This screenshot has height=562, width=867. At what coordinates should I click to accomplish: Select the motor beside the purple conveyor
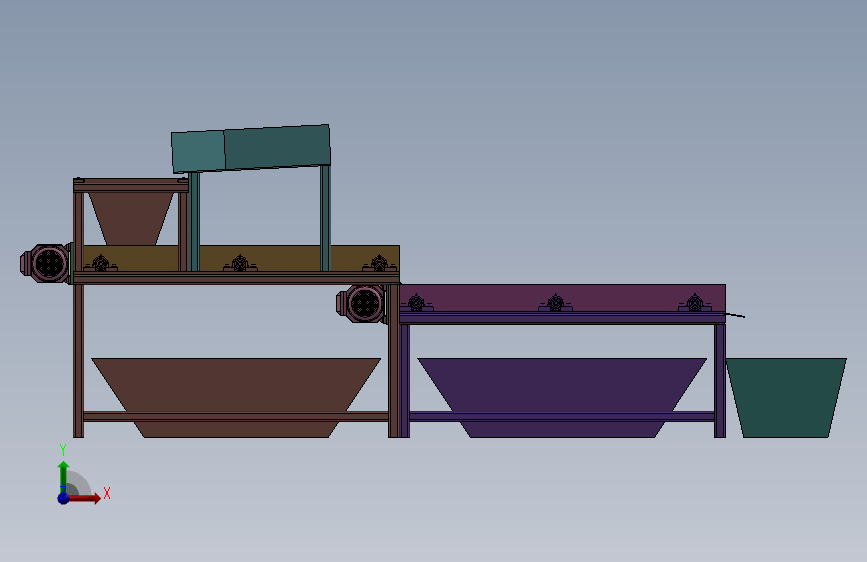point(362,304)
